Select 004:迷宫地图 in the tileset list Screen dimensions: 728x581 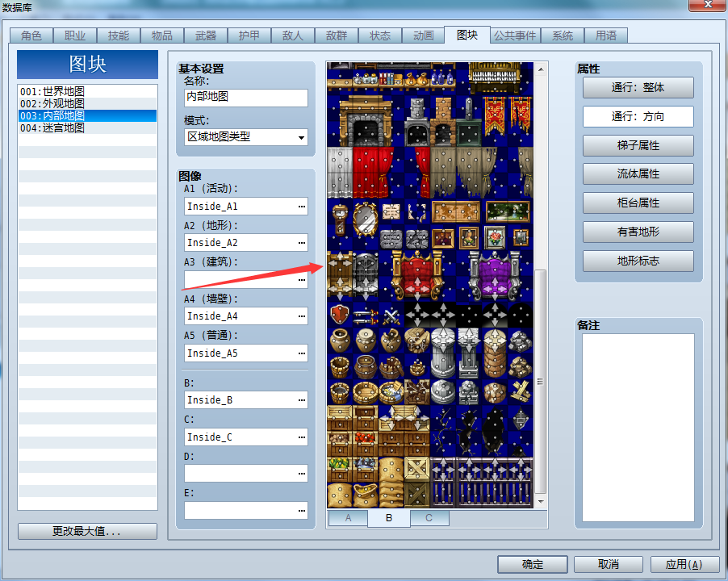click(87, 127)
